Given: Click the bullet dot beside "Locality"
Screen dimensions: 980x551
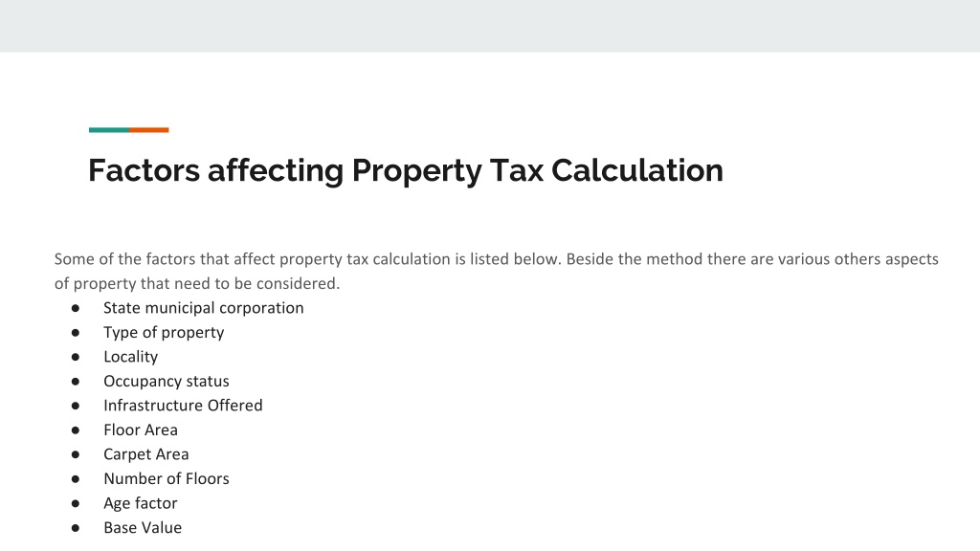Looking at the screenshot, I should pos(76,357).
